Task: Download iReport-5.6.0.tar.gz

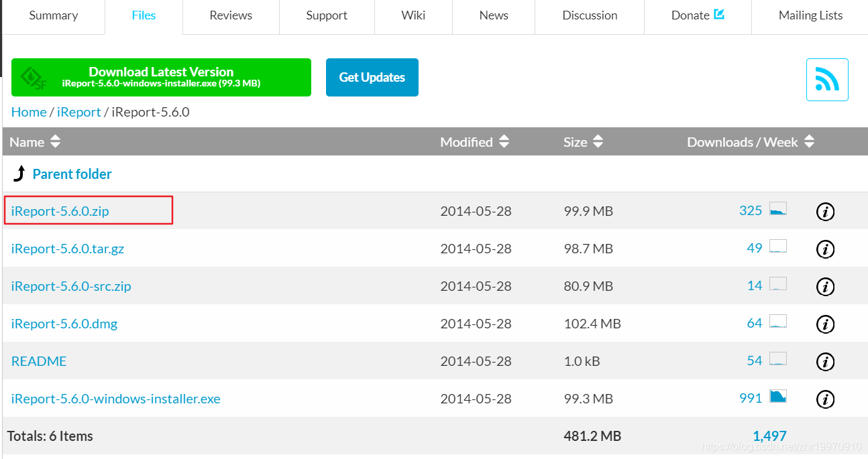Action: click(x=68, y=249)
